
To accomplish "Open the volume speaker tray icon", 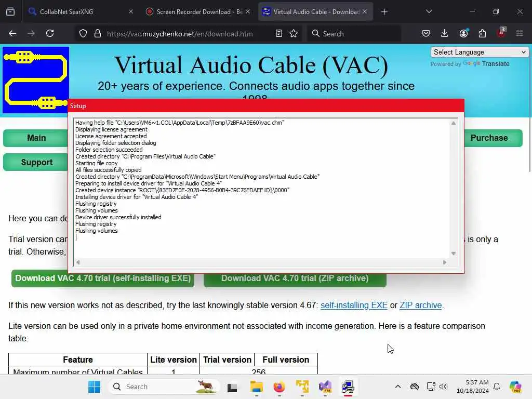I will (443, 387).
